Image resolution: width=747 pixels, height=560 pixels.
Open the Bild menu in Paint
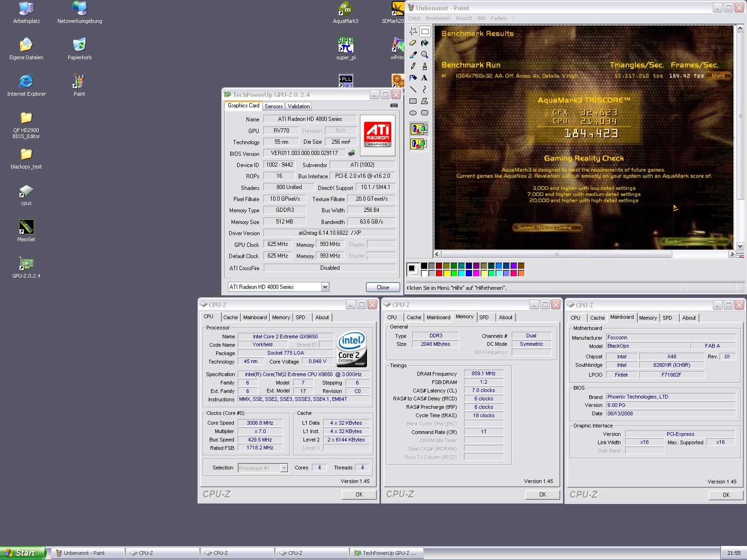[481, 18]
